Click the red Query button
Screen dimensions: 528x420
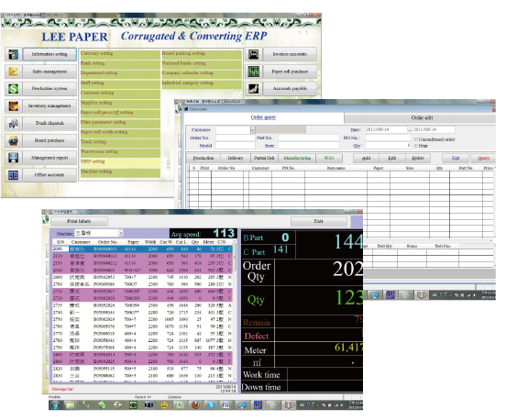click(x=483, y=158)
